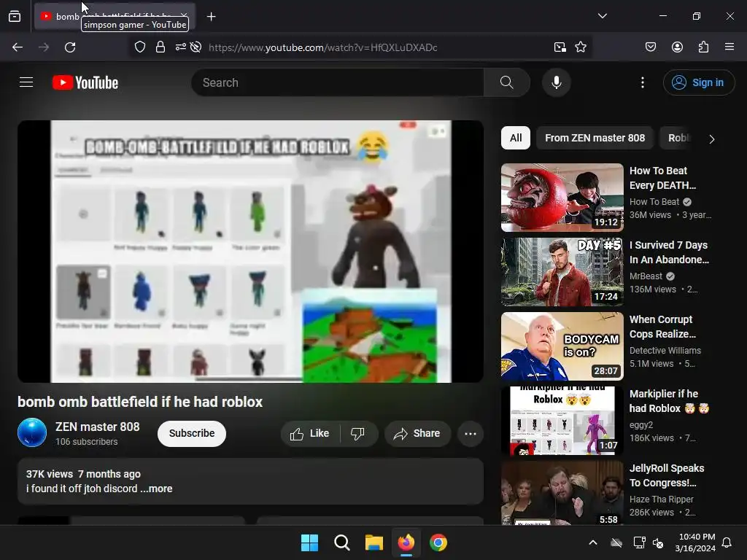Viewport: 747px width, 560px height.
Task: Search with your voice microphone
Action: 557,82
